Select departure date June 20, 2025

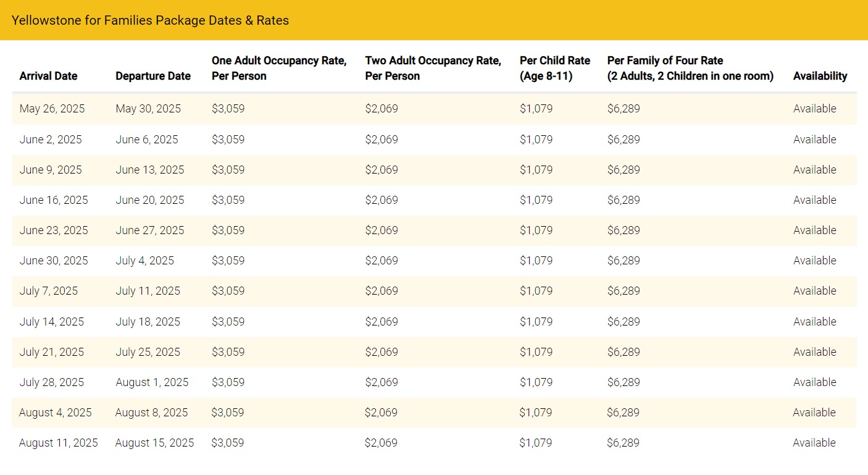[x=150, y=200]
